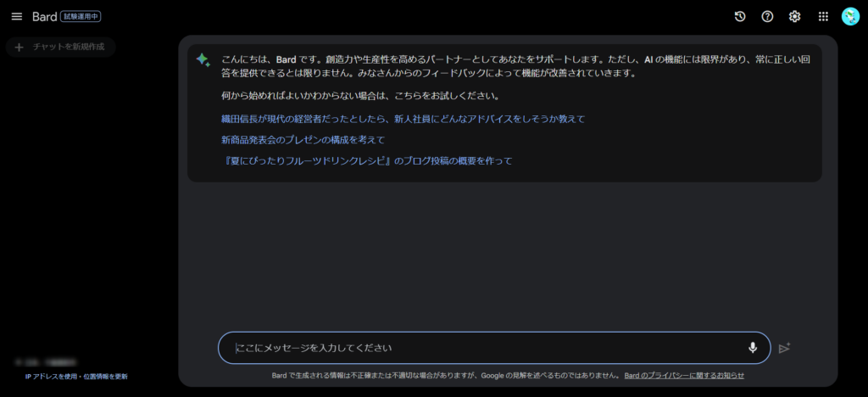The image size is (868, 397).
Task: Open the hamburger main menu
Action: (17, 17)
